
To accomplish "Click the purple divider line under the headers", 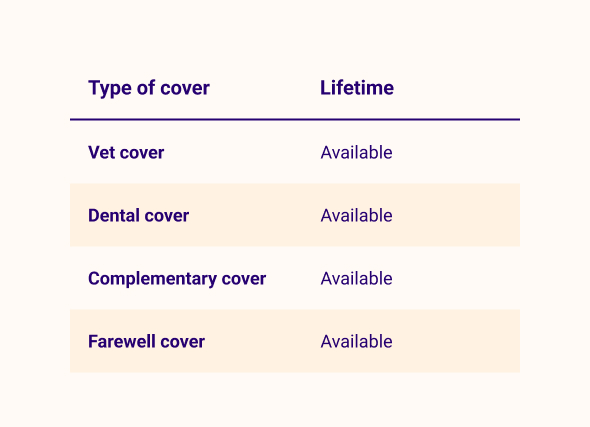I will [295, 120].
